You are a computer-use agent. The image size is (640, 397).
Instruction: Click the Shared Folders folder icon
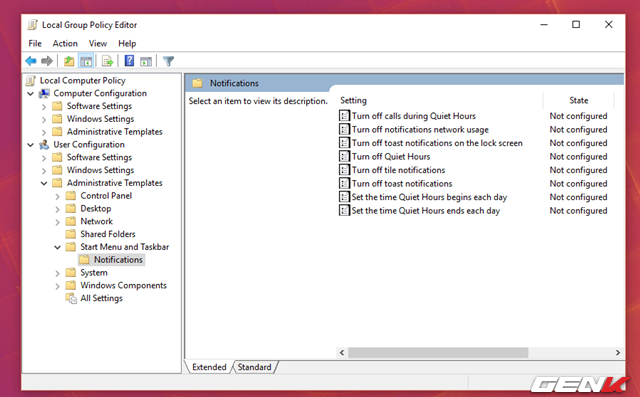click(x=71, y=234)
